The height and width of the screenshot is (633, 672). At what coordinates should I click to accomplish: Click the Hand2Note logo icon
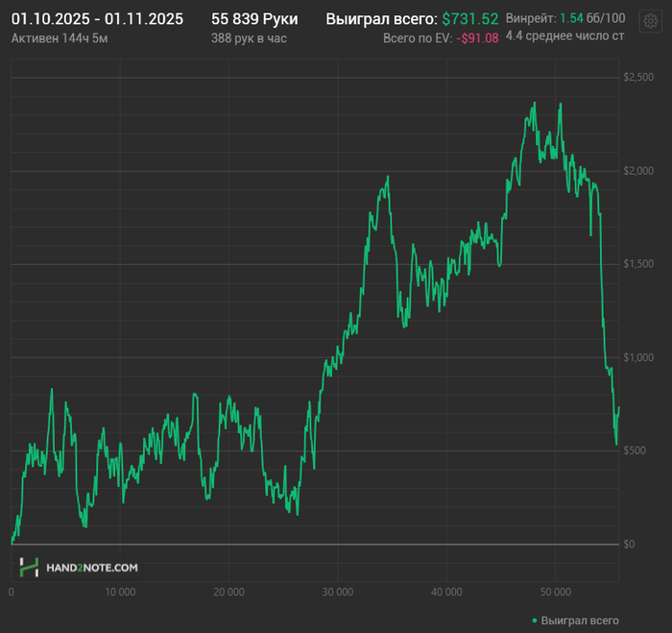[29, 568]
